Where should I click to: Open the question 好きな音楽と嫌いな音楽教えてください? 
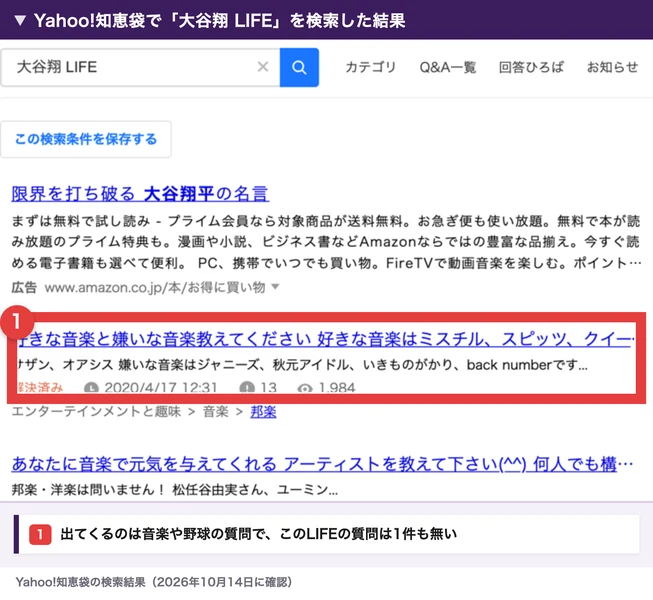(x=326, y=339)
